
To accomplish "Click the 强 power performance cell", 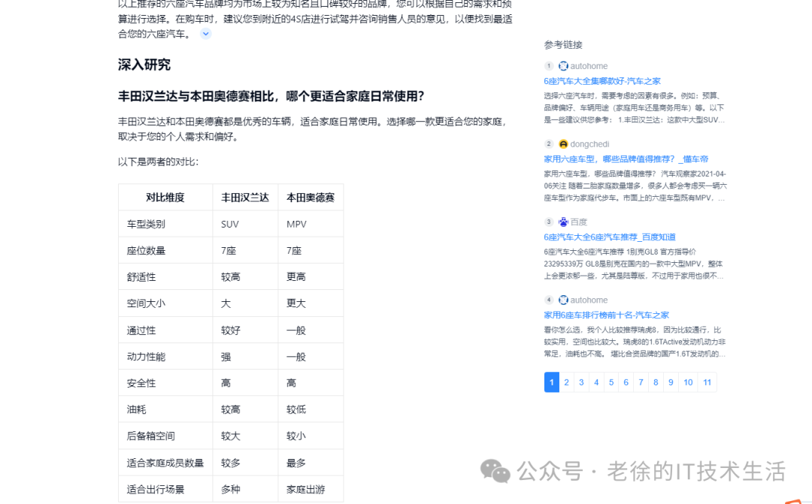I will pos(226,357).
